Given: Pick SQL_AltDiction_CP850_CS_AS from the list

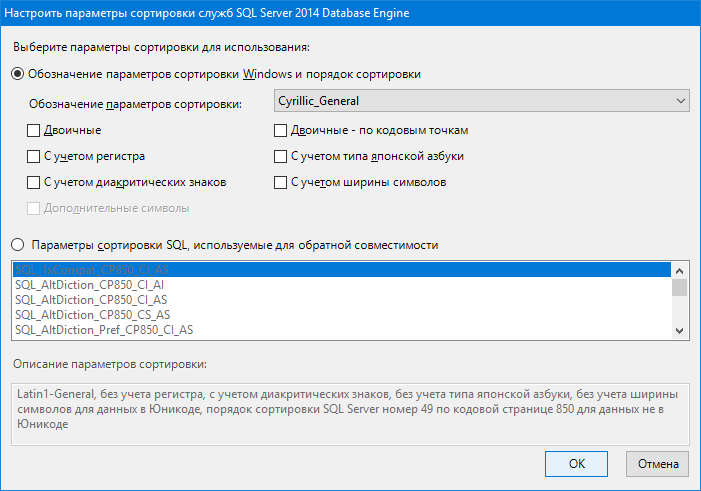Looking at the screenshot, I should click(90, 315).
